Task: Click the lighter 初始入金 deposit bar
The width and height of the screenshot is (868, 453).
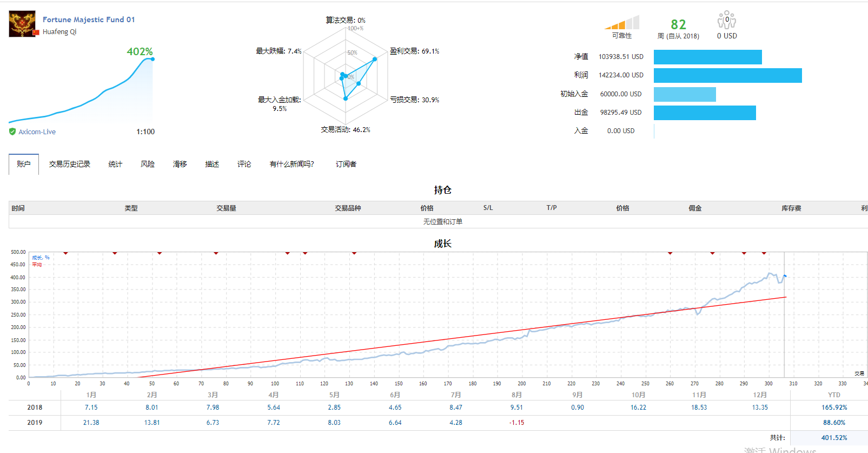Action: tap(685, 94)
